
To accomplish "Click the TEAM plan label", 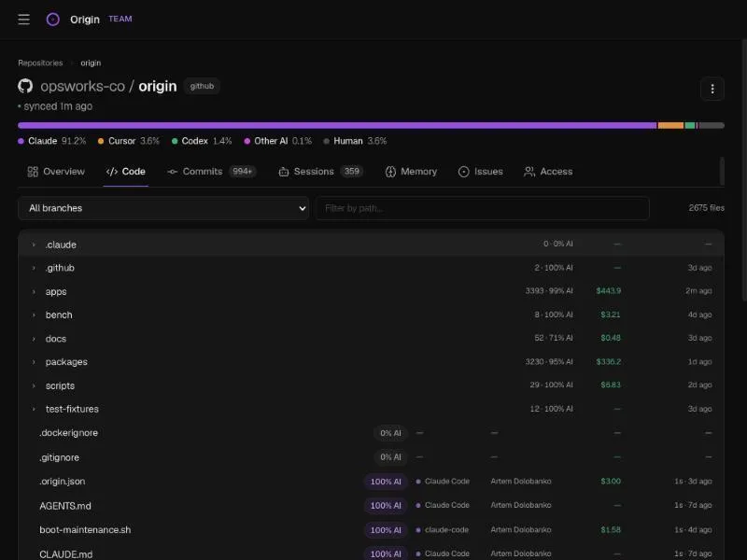I will (x=120, y=19).
